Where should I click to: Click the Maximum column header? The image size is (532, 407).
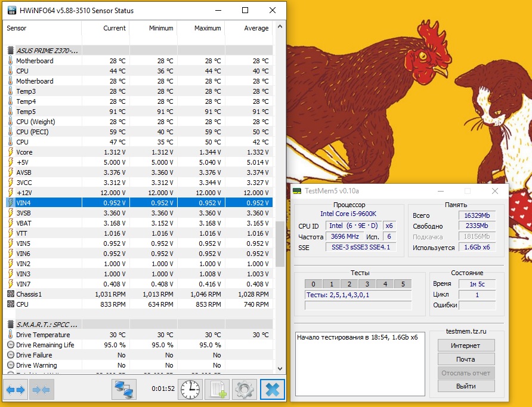(x=201, y=28)
